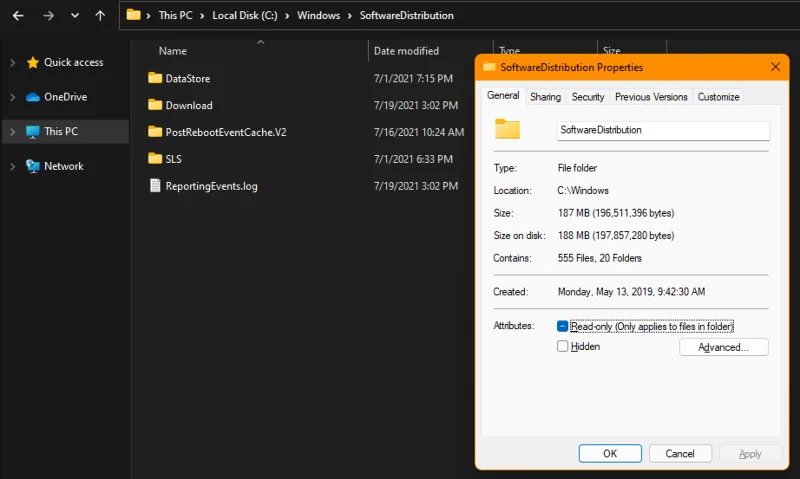Image resolution: width=800 pixels, height=479 pixels.
Task: Click the folder name text field
Action: click(x=662, y=130)
